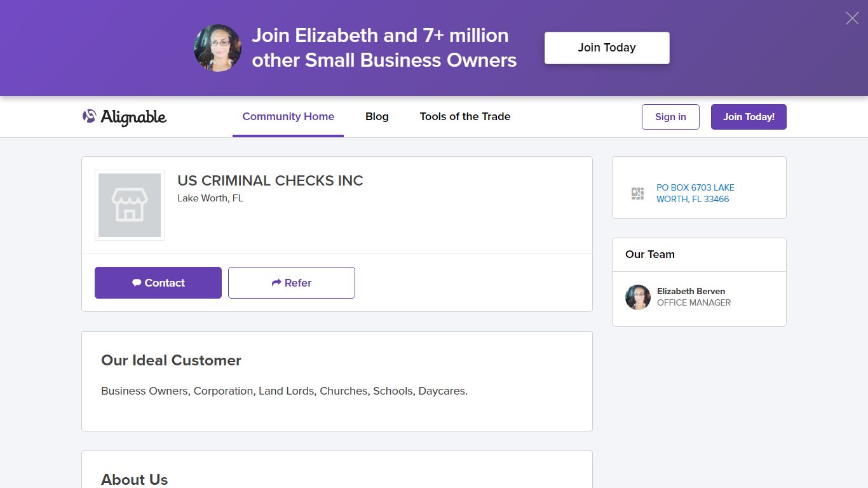Click the Join Today! navbar button
The image size is (868, 488).
[x=749, y=117]
